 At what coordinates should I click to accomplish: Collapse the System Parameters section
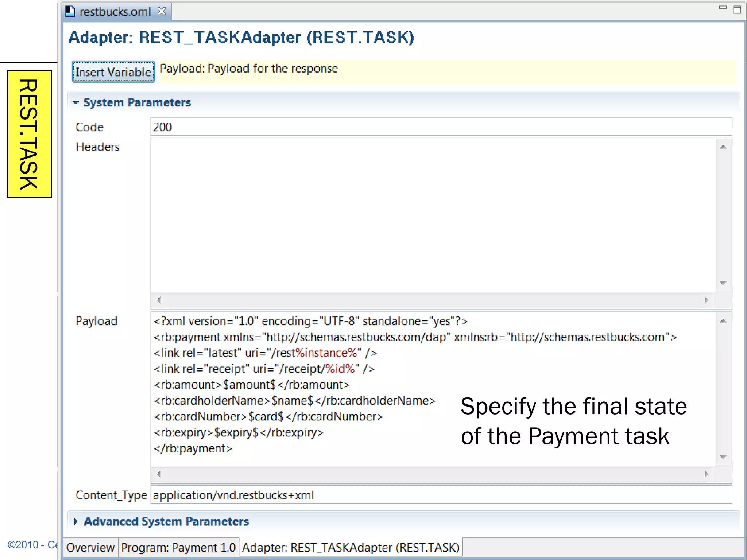pos(76,103)
